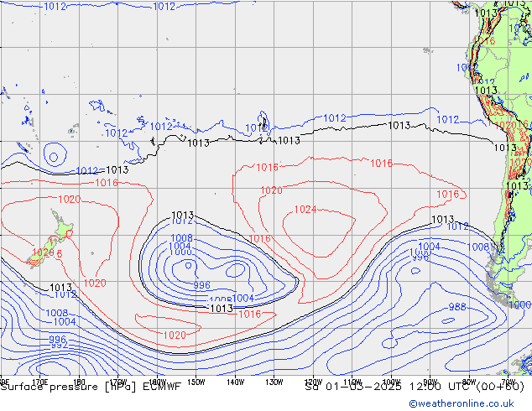Click the 70W longitude label
This screenshot has height=411, width=532.
pyautogui.click(x=508, y=382)
